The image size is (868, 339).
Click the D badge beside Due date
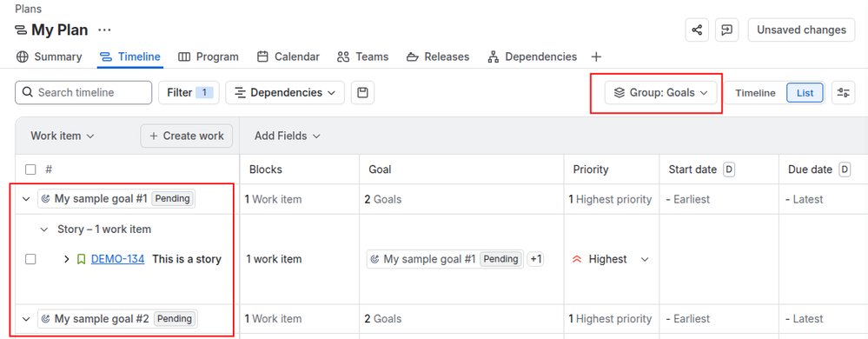click(845, 169)
